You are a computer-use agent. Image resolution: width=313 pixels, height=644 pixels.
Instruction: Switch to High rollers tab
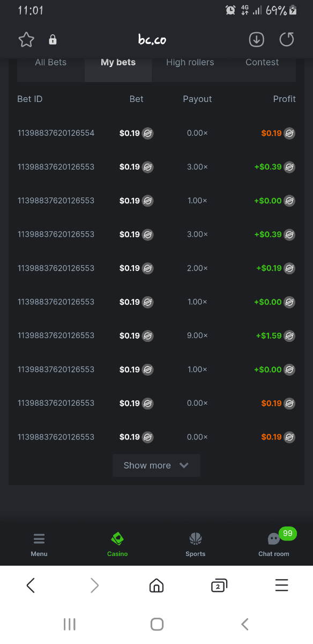pyautogui.click(x=190, y=62)
